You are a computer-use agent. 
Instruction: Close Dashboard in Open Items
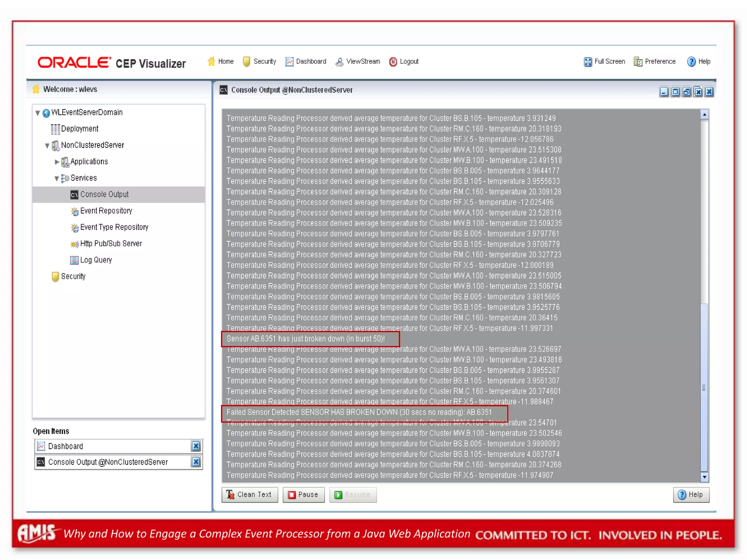pos(196,446)
